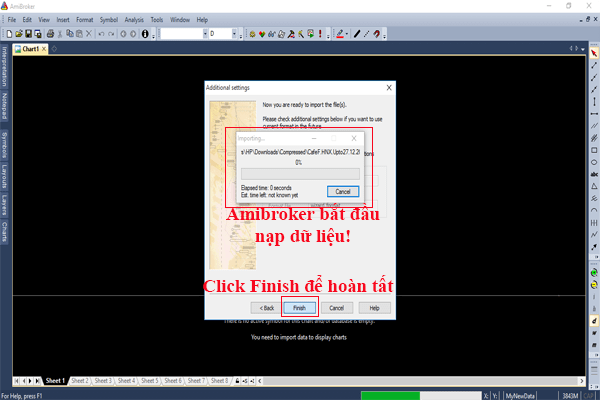Click the yellow circle icon in right toolbar
The image size is (600, 400).
point(594,285)
